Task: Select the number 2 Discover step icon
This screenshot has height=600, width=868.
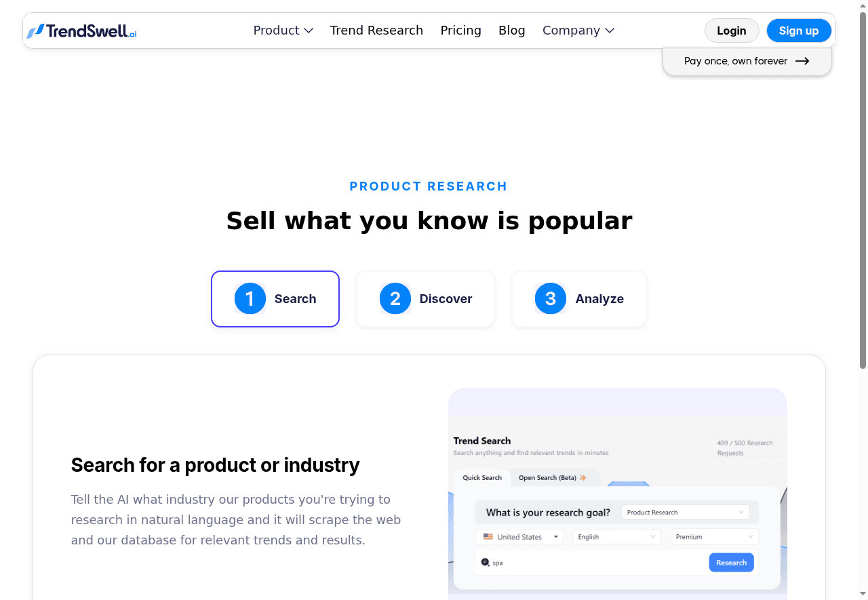Action: point(395,298)
